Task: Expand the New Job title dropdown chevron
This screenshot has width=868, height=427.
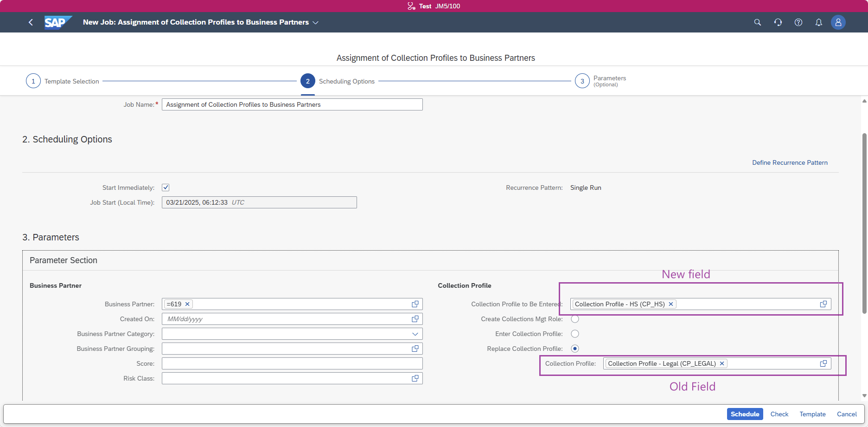Action: pyautogui.click(x=316, y=22)
